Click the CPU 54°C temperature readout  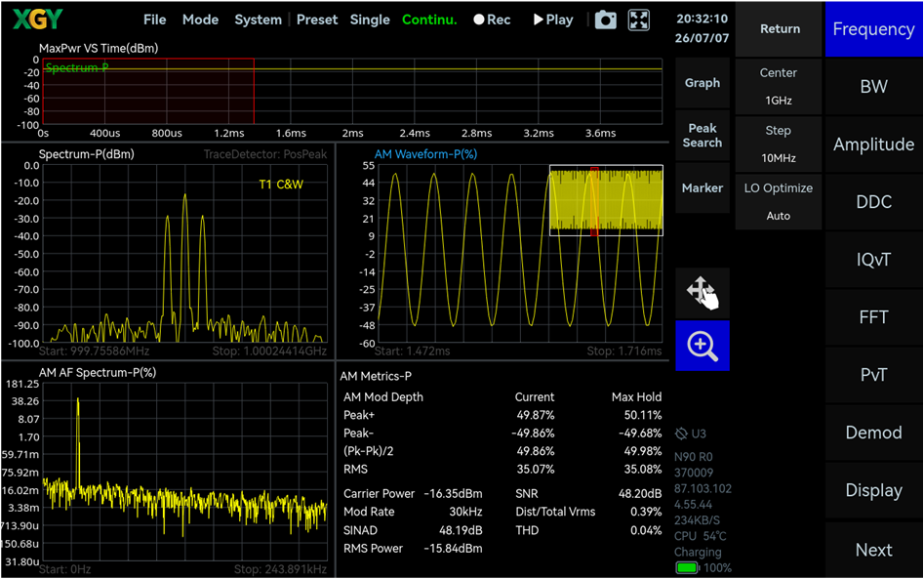click(x=700, y=536)
